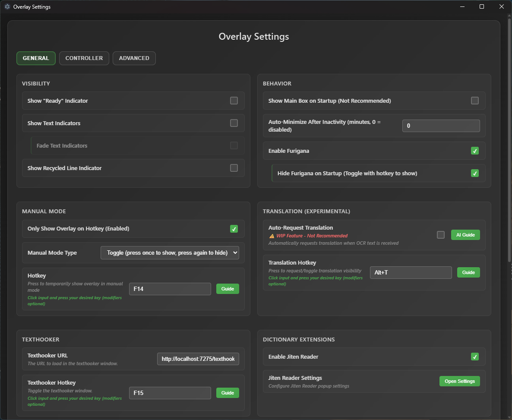The image size is (512, 420).
Task: Uncheck Enable Jiten Reader
Action: [x=475, y=357]
